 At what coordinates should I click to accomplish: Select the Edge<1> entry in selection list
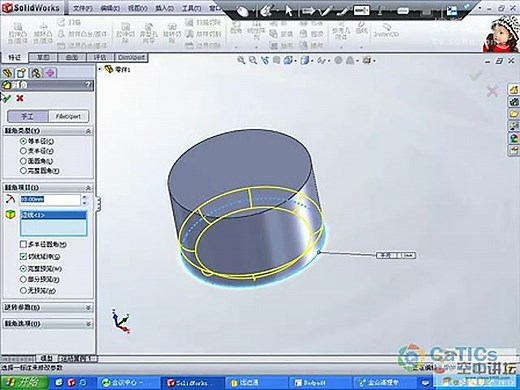point(53,215)
